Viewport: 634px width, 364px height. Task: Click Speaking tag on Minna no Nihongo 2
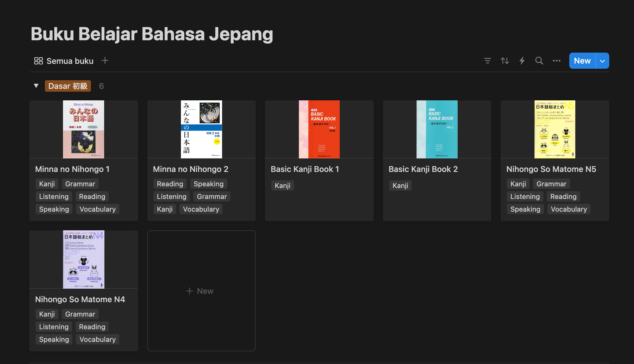point(209,184)
